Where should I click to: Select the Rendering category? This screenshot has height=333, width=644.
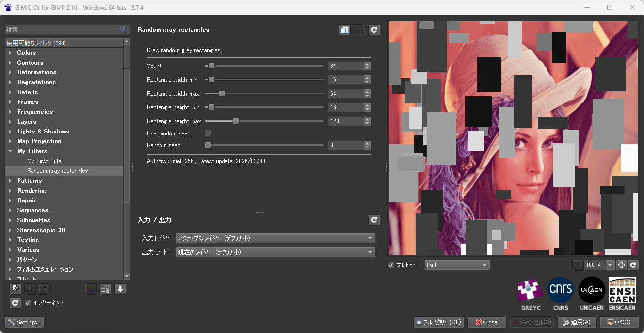pos(32,191)
